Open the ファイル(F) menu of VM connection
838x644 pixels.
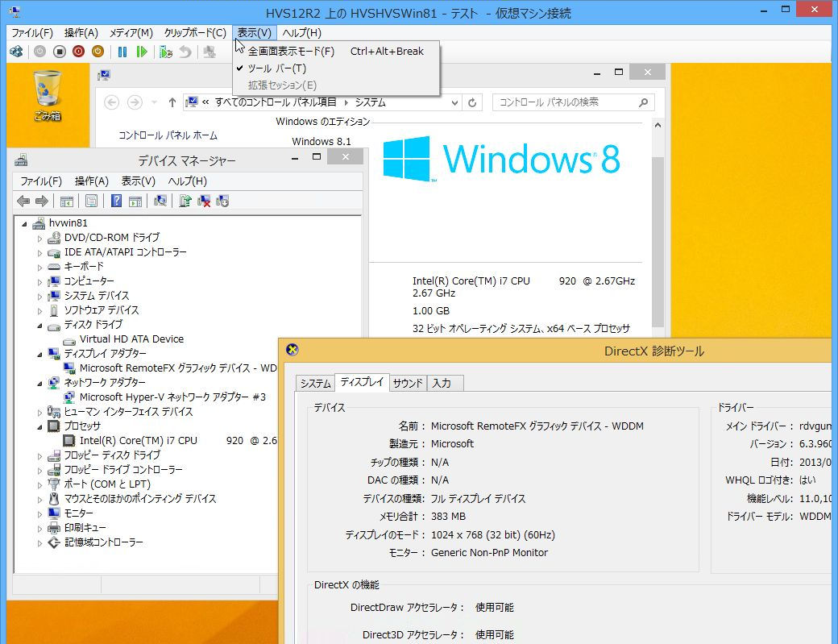coord(32,33)
